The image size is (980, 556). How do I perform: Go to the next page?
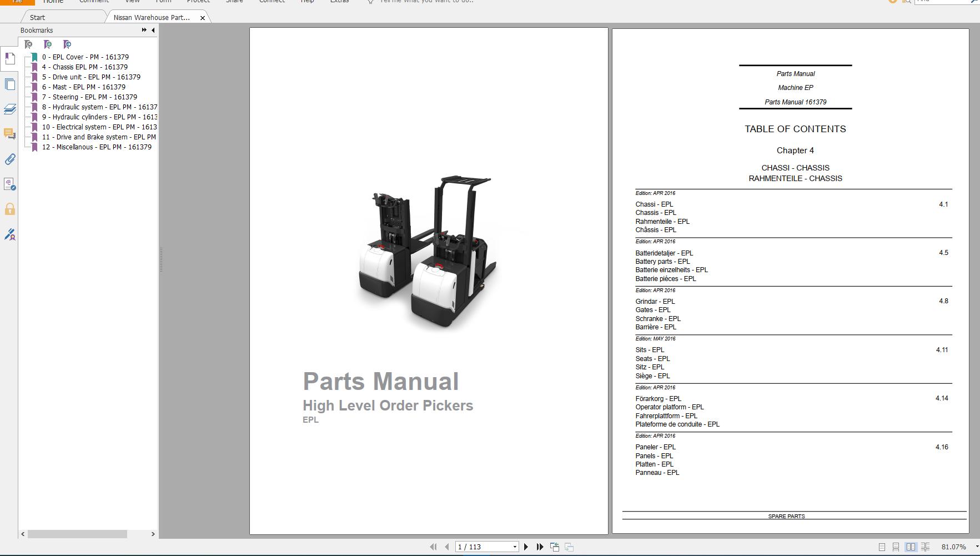click(x=526, y=547)
